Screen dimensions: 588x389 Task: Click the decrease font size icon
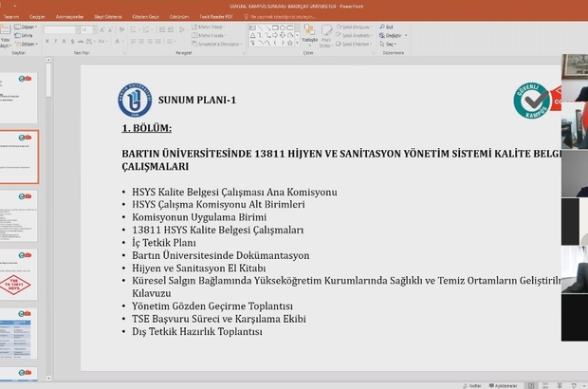(x=110, y=29)
